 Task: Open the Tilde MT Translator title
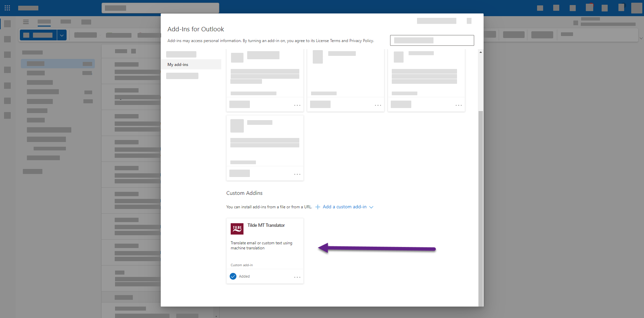pos(266,225)
